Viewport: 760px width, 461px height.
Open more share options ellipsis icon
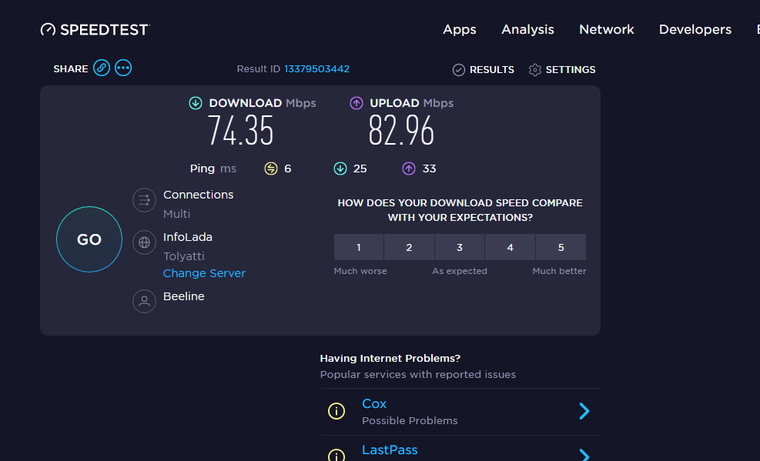pyautogui.click(x=123, y=68)
